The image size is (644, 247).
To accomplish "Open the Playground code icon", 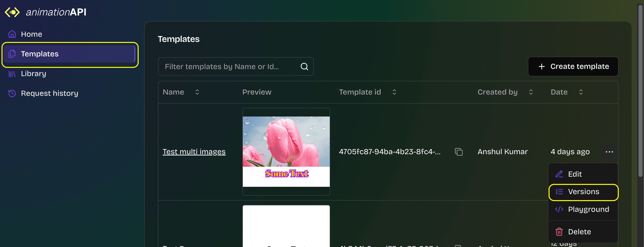I will (559, 209).
